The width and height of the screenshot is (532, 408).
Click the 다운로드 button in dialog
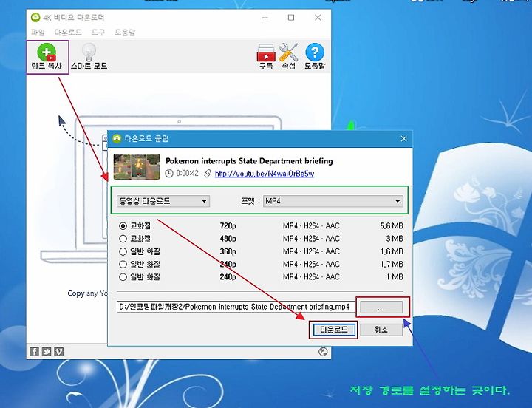click(333, 330)
